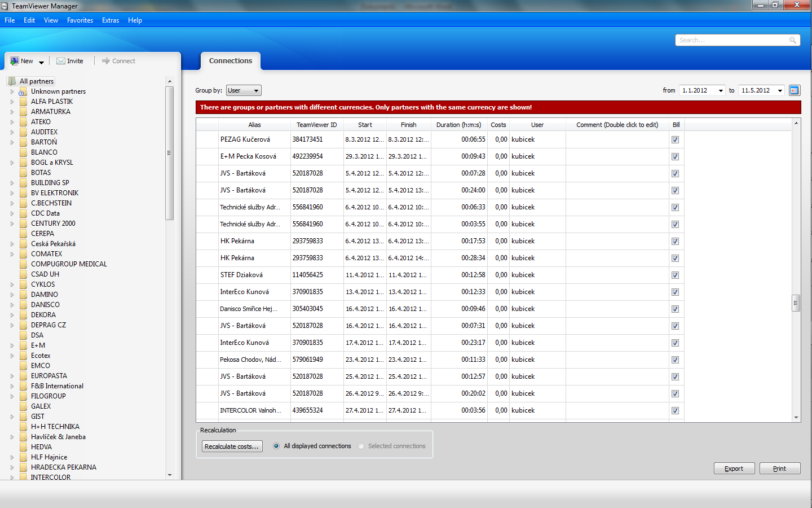Click the DEKORA folder icon
Viewport: 812px width, 508px height.
[x=23, y=315]
